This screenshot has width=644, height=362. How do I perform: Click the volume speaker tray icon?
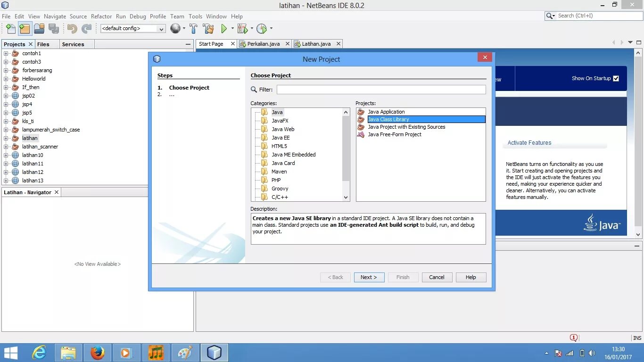click(593, 353)
